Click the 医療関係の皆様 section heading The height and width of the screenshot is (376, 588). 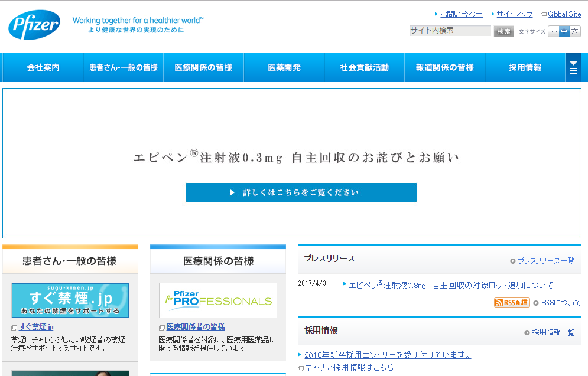218,261
